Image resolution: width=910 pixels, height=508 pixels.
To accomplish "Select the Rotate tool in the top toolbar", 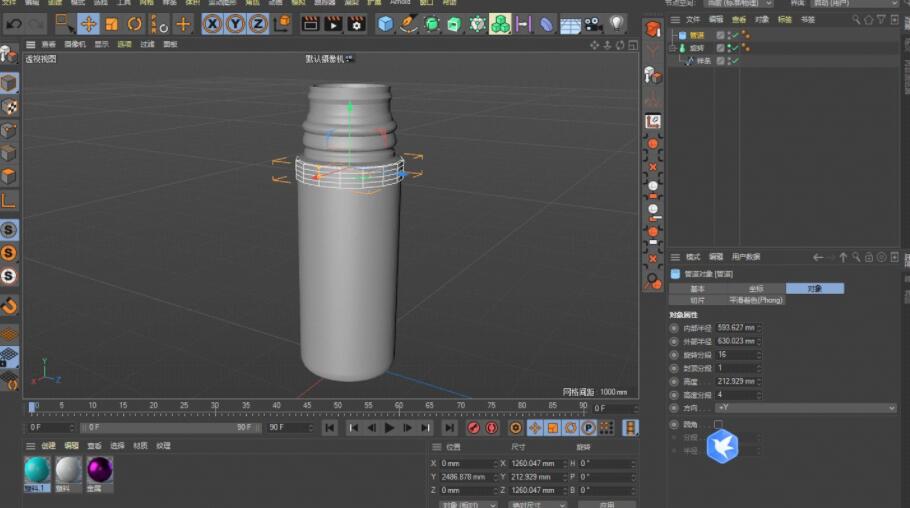I will pos(135,23).
